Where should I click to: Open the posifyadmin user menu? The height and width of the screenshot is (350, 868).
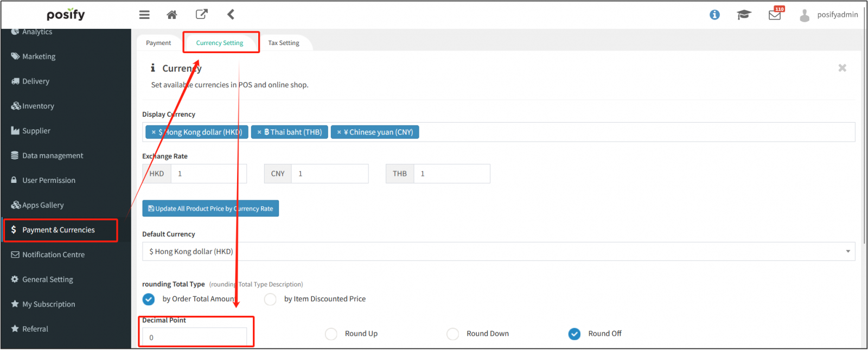829,15
